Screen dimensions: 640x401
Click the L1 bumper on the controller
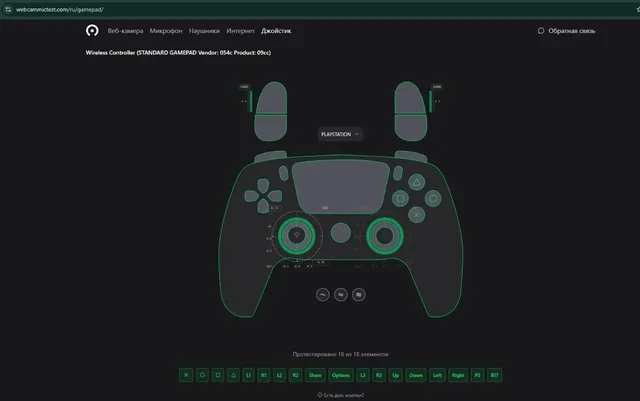pos(271,156)
